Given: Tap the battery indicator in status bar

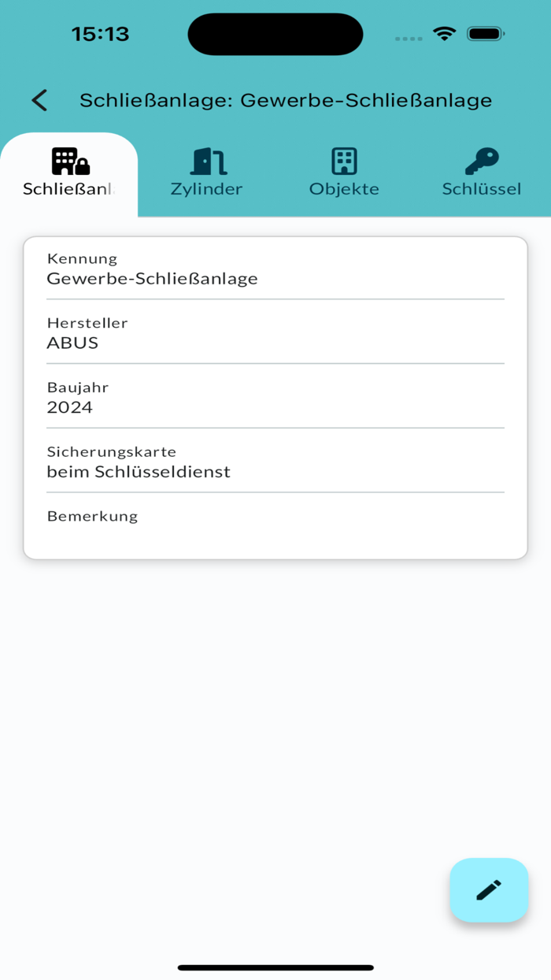Looking at the screenshot, I should [x=483, y=34].
